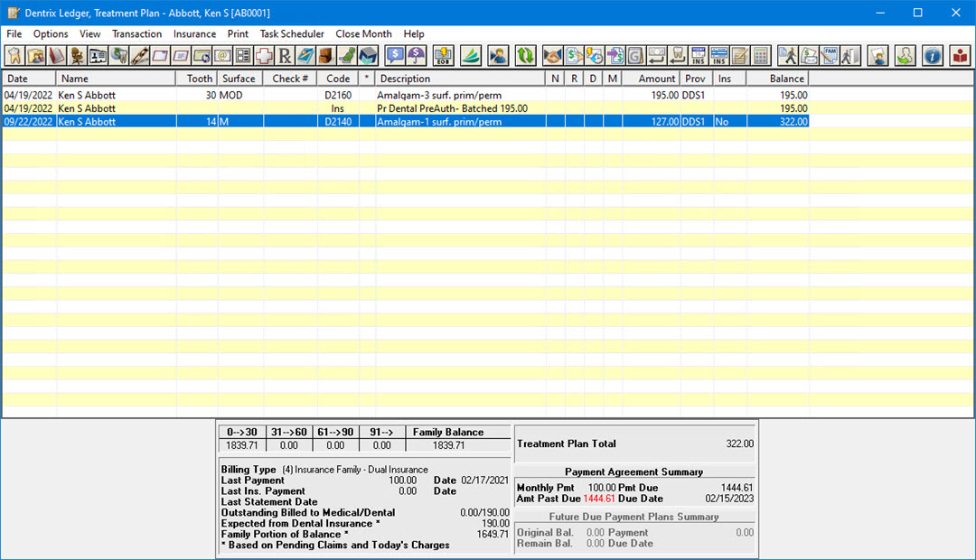Open the Patient Chart tooth icon
This screenshot has height=560, width=976.
[x=14, y=56]
